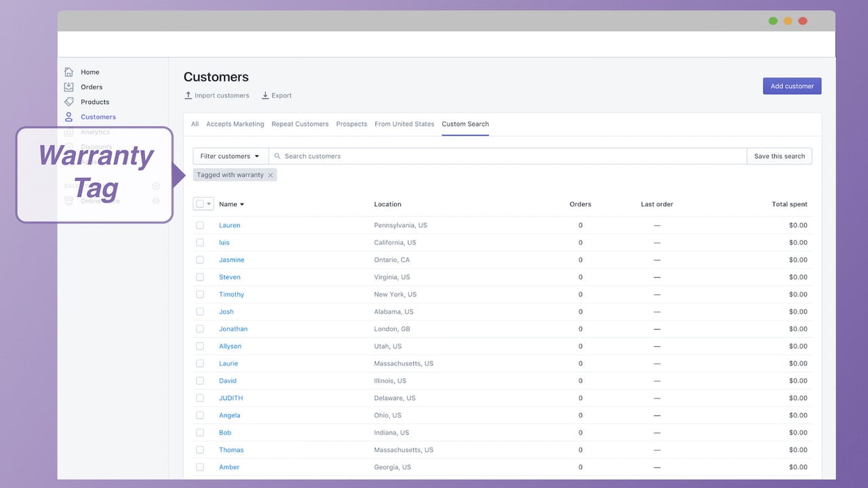Click the magnifier icon in search
The image size is (868, 488).
pyautogui.click(x=277, y=156)
